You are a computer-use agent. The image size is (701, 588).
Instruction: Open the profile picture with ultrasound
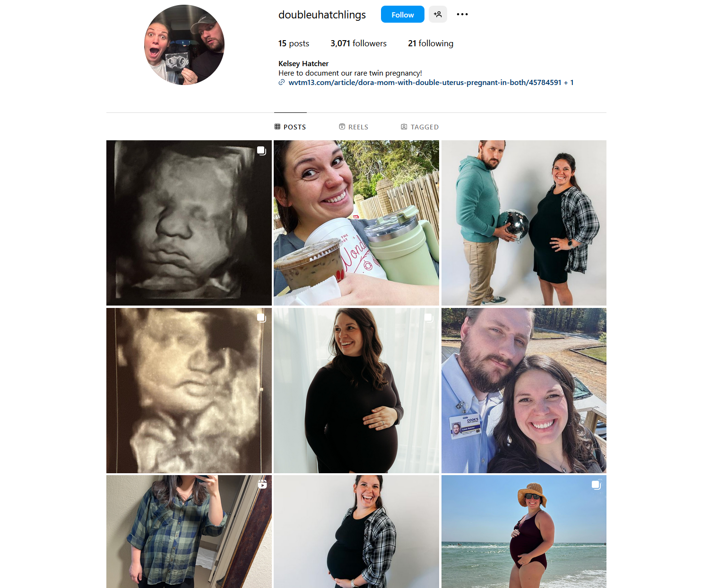(184, 45)
